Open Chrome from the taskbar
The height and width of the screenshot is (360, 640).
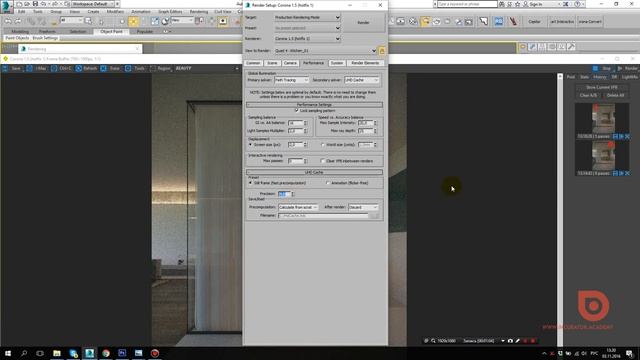pyautogui.click(x=106, y=353)
